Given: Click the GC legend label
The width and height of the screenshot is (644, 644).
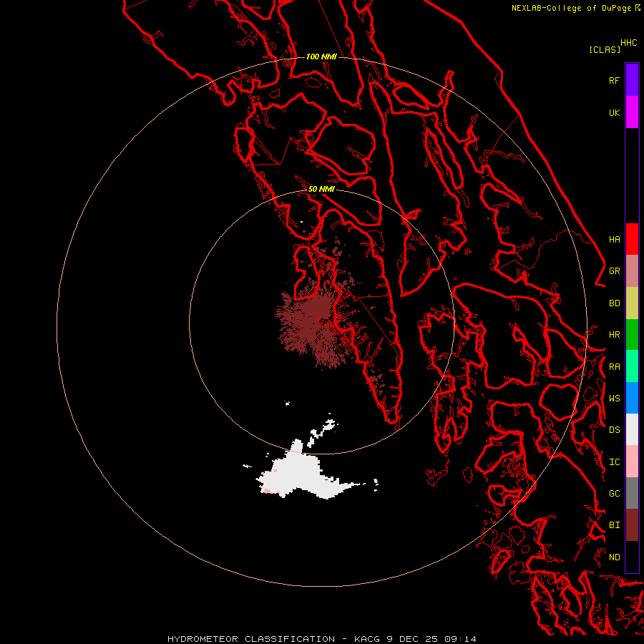Looking at the screenshot, I should click(x=614, y=494).
